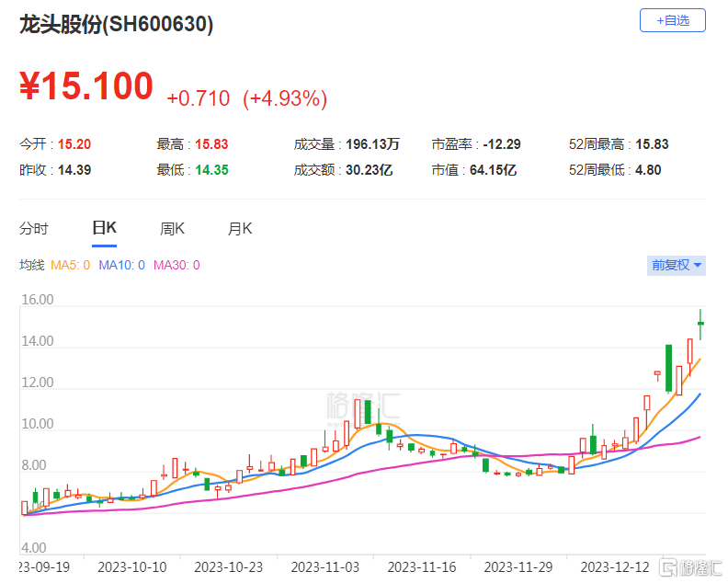
Task: Click the 8.00 price axis label
Action: coord(34,465)
